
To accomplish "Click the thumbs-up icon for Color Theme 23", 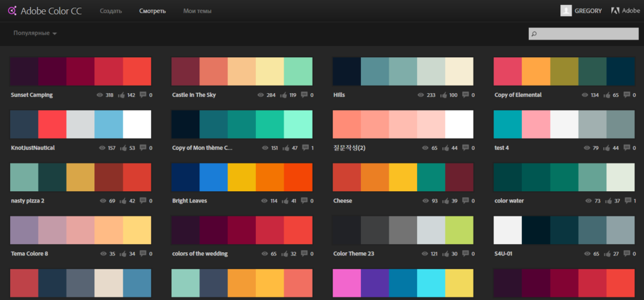I will click(444, 254).
